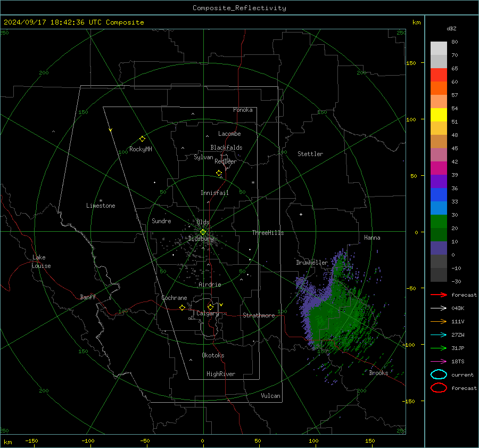Click the green 31JP arrow icon
Viewport: 479px width, 448px height.
439,348
